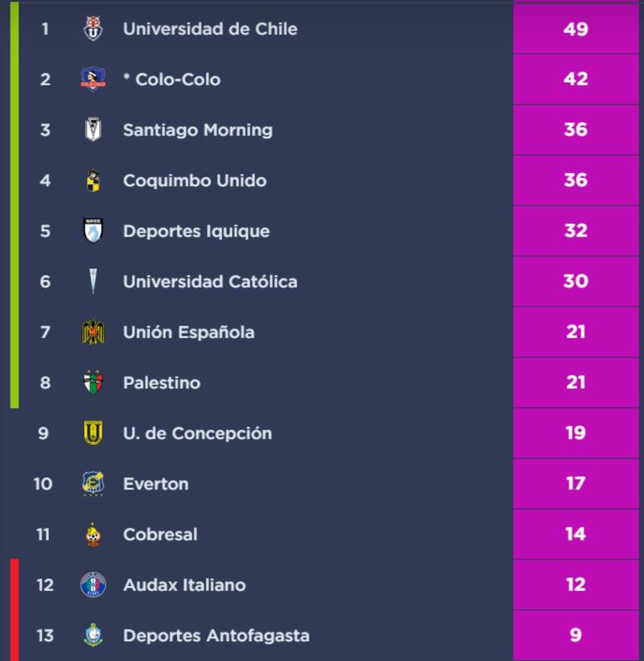Open the Everton team name link
The image size is (644, 661).
(155, 484)
